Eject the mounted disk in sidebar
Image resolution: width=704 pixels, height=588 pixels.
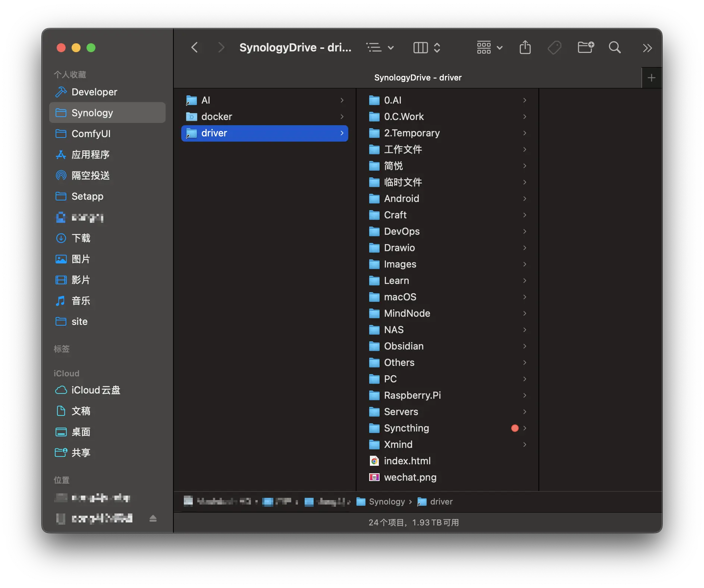(153, 518)
